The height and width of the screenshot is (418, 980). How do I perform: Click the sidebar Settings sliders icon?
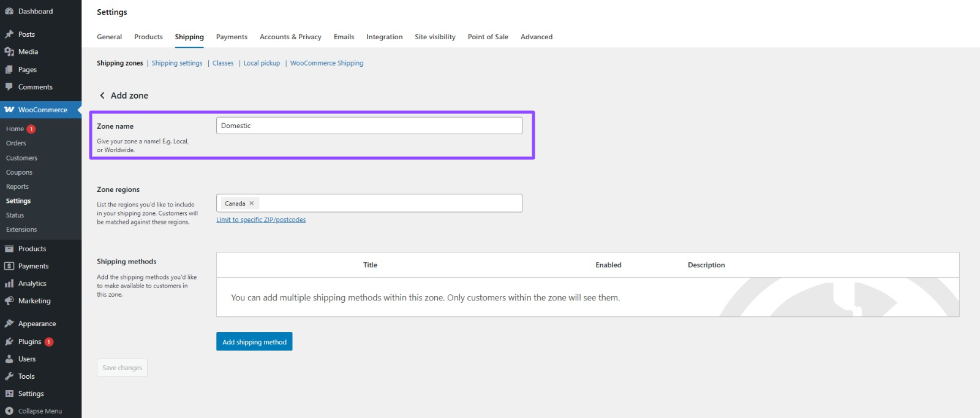click(9, 393)
